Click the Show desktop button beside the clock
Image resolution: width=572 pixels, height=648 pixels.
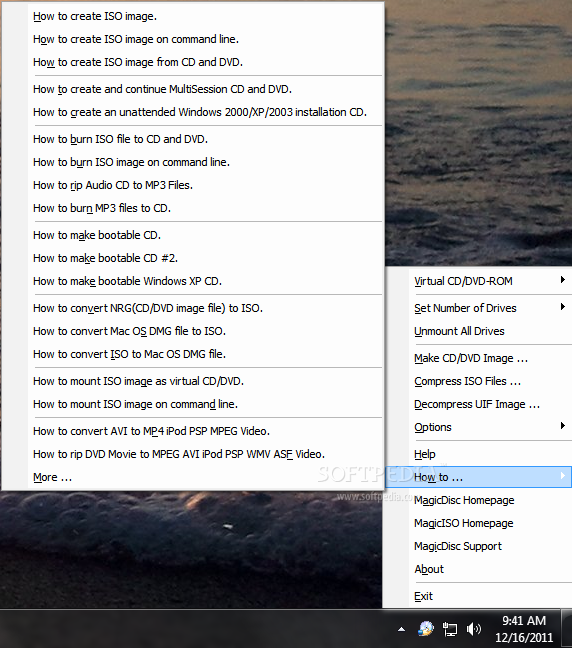click(x=567, y=629)
